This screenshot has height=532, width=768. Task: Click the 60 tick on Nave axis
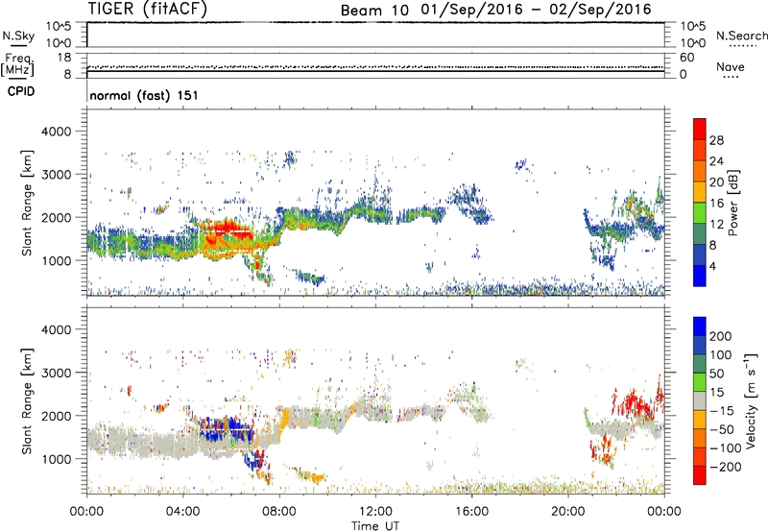687,58
